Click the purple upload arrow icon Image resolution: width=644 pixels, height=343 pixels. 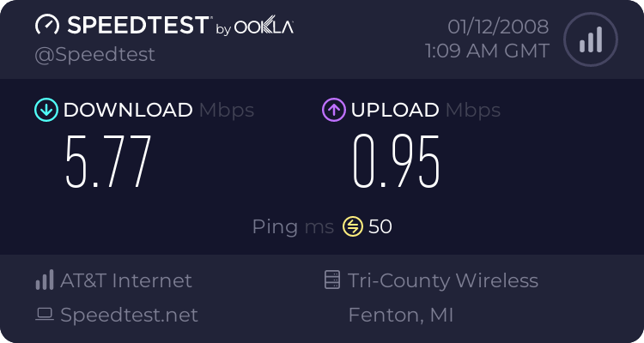point(334,110)
